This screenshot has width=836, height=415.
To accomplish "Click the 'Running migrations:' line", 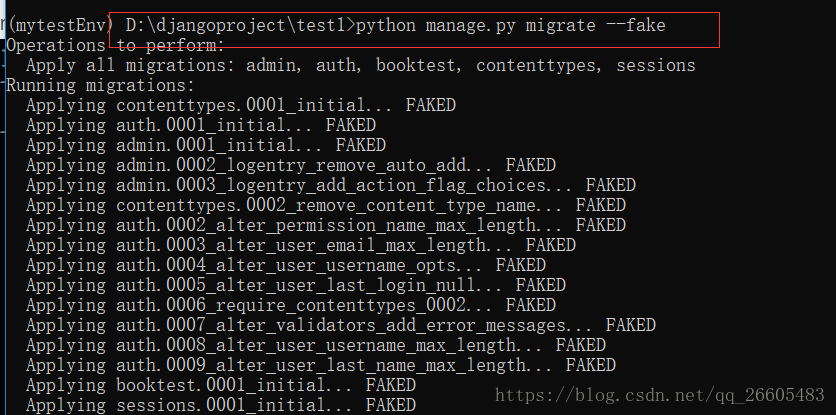I will tap(101, 85).
